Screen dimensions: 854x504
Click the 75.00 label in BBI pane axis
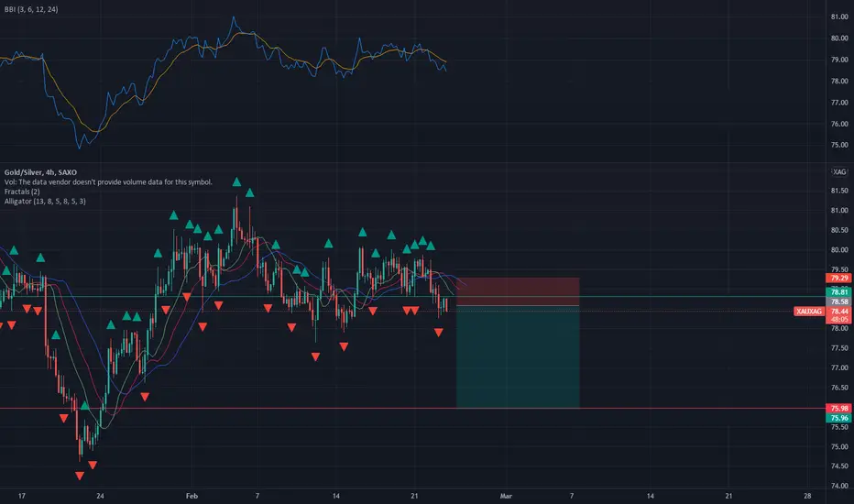[x=839, y=146]
